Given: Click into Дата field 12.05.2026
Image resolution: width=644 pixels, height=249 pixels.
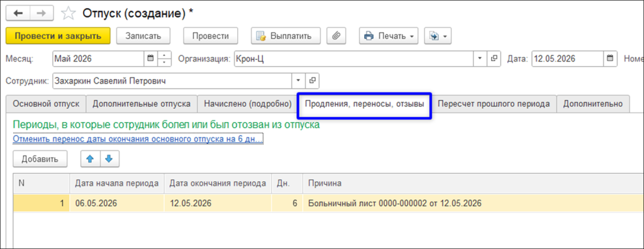Looking at the screenshot, I should (568, 58).
